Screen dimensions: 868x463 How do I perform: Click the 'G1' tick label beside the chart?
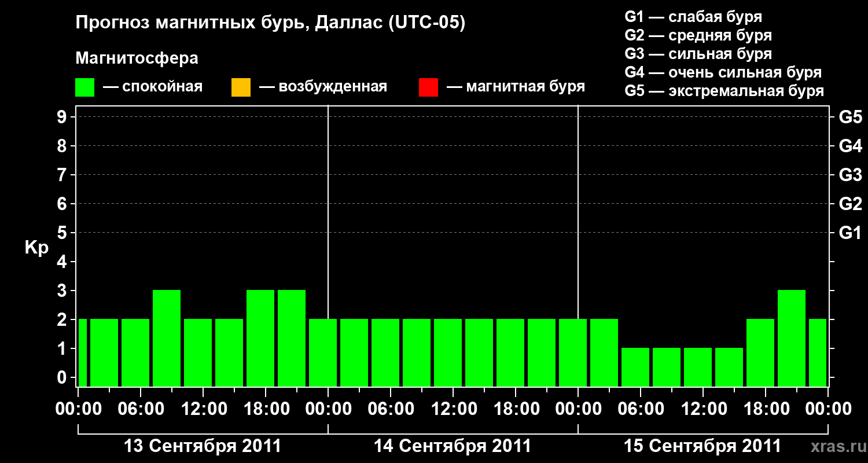pyautogui.click(x=851, y=233)
